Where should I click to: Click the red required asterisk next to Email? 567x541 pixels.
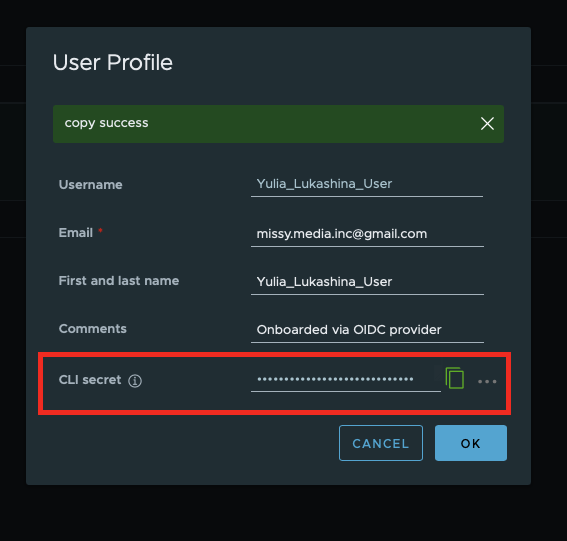[x=100, y=230]
